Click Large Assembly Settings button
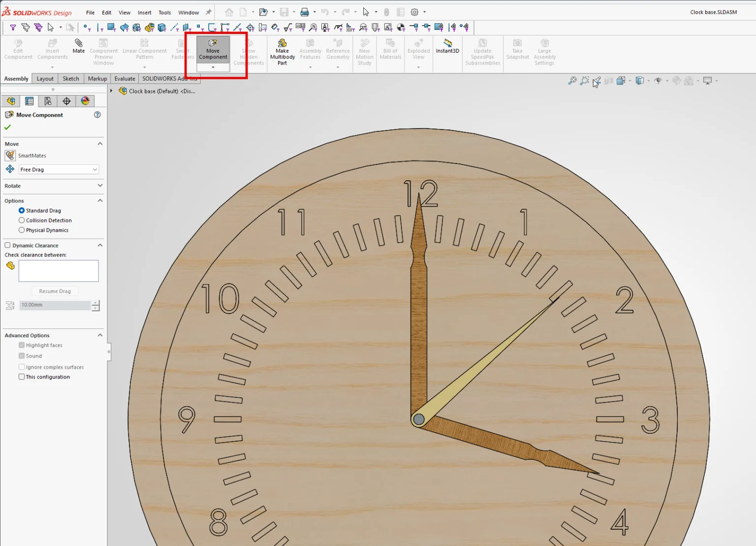 544,52
